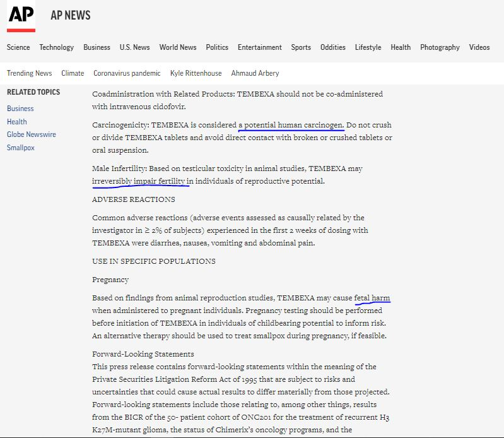Click the Pregnancy subheading
This screenshot has height=438, width=504.
point(110,280)
